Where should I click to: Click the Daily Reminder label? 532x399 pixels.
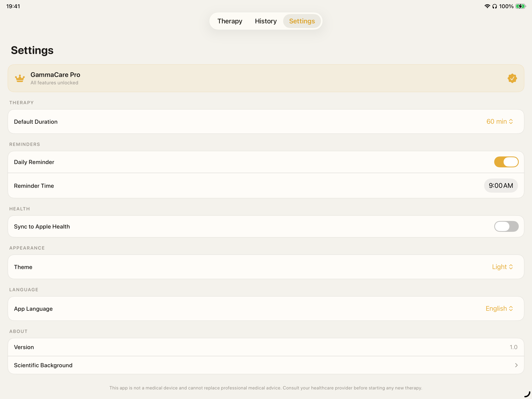click(x=34, y=162)
